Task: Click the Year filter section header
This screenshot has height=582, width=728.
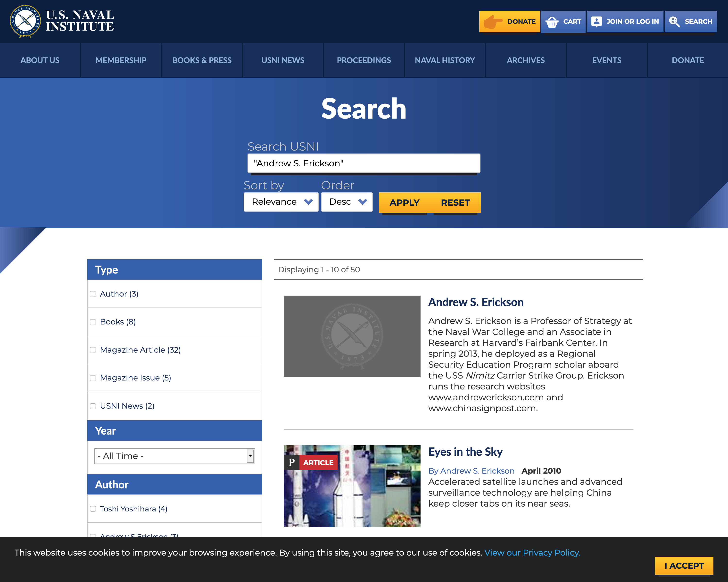Action: pos(174,430)
